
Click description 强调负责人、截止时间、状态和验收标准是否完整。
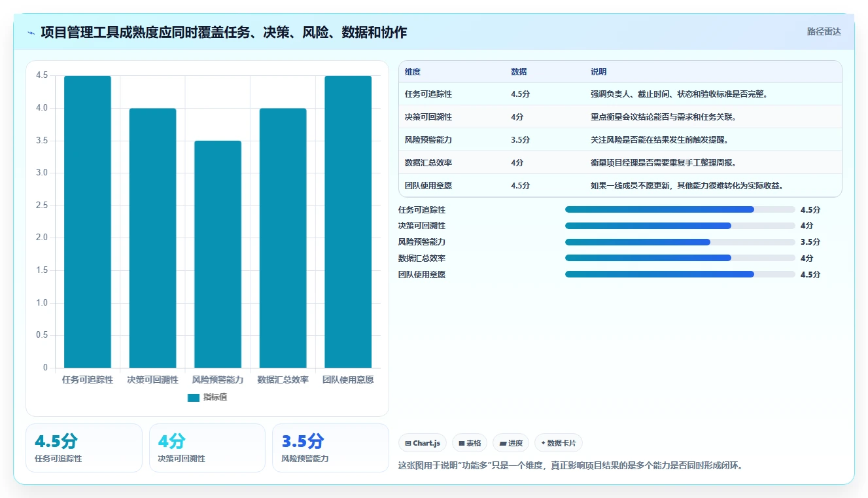678,94
